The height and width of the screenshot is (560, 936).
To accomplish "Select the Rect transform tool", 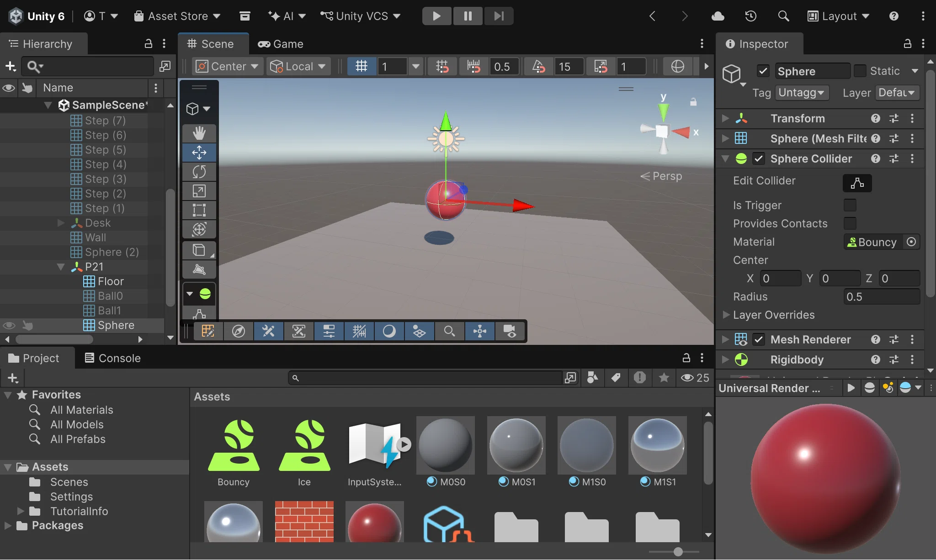I will (199, 210).
